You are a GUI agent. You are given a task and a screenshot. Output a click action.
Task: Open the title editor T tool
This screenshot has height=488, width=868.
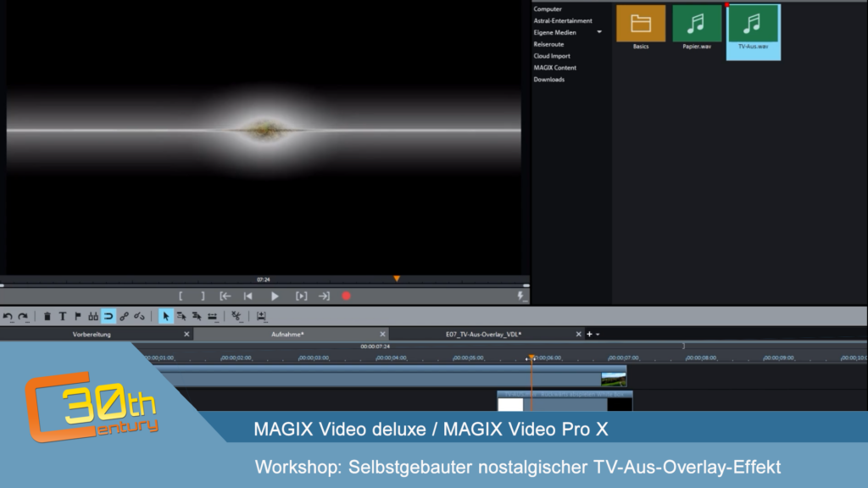tap(63, 317)
